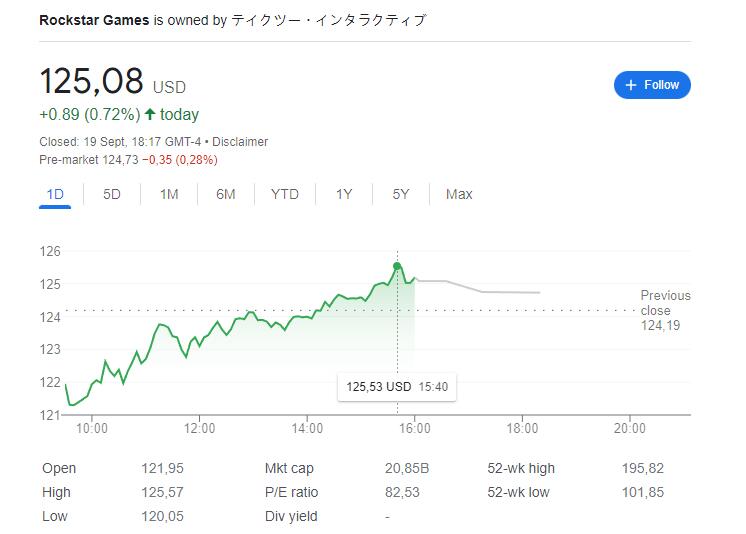
Task: Click the Previous close 124,19 label
Action: click(665, 310)
